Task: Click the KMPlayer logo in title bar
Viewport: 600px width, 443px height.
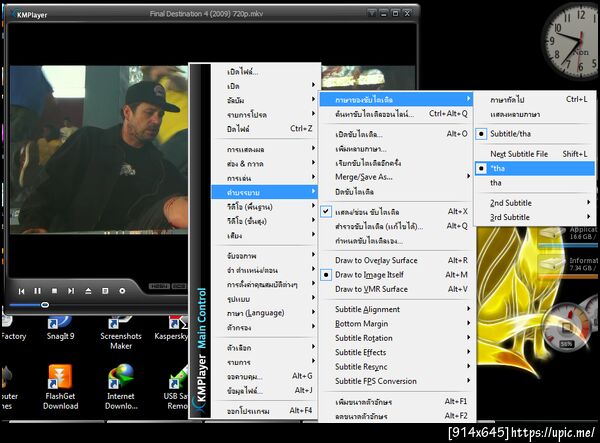Action: 30,15
